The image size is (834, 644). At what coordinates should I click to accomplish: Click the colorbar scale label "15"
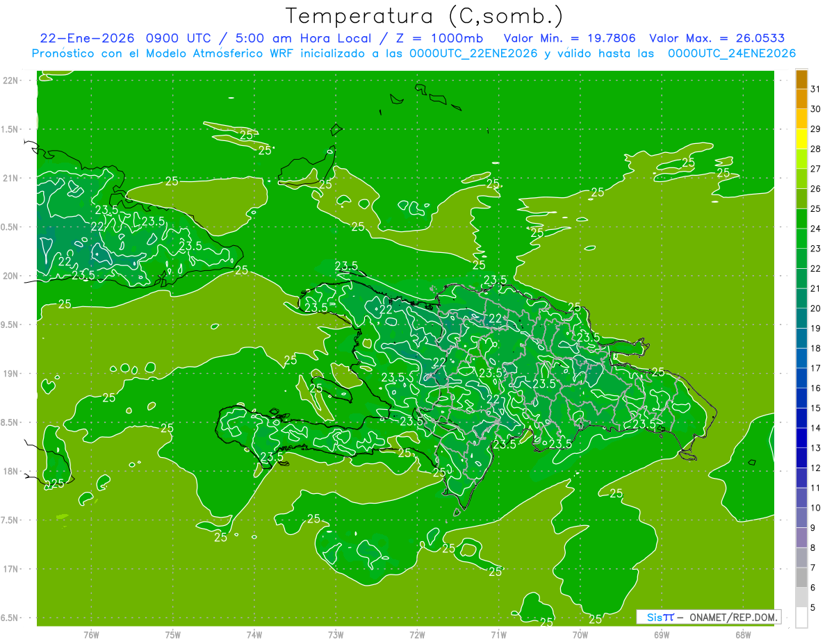coord(816,408)
